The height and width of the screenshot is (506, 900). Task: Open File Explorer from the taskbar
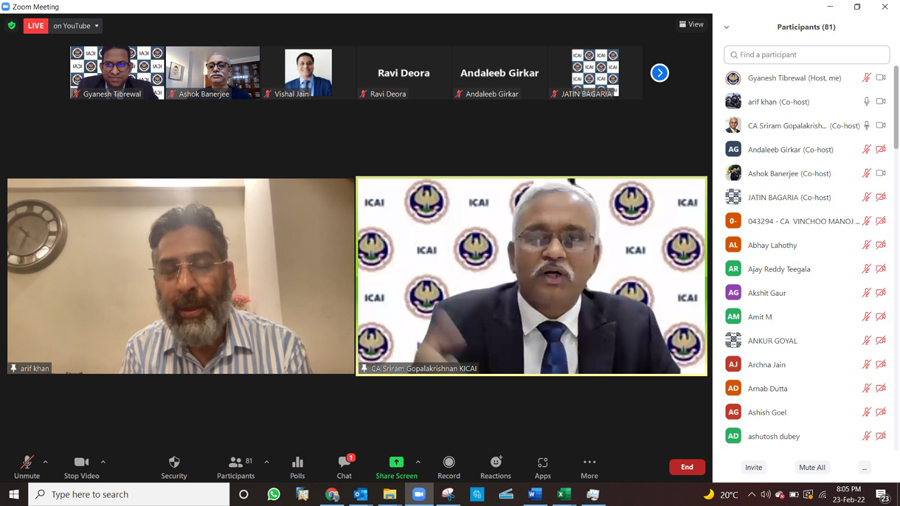tap(390, 494)
